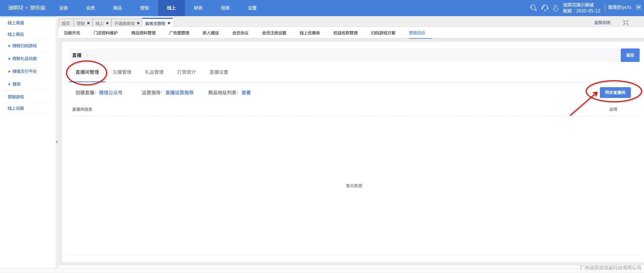The height and width of the screenshot is (273, 644).
Task: Open 营销游戏 in sidebar
Action: pos(16,97)
